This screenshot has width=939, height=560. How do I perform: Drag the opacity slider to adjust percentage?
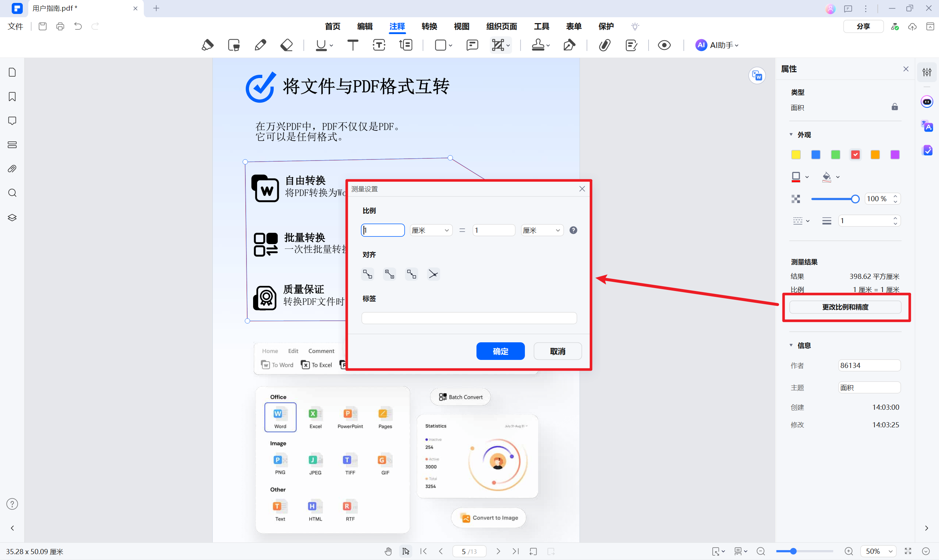(x=854, y=199)
